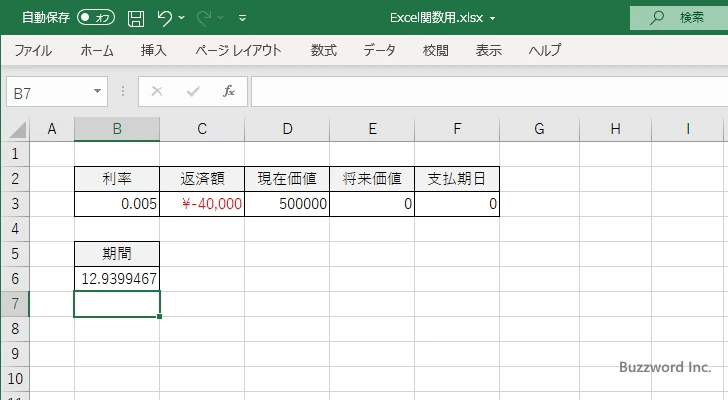Select the cell with ¥-40,000
The height and width of the screenshot is (400, 728).
(202, 204)
